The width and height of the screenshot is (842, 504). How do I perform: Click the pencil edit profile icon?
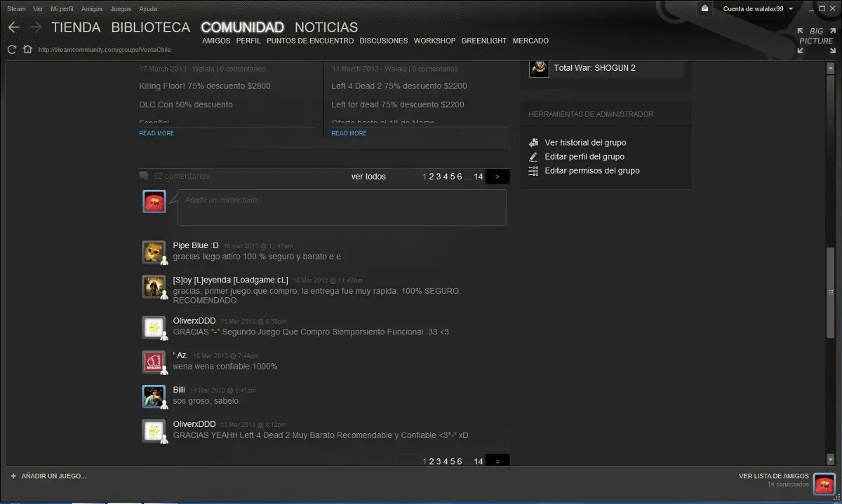coord(533,156)
